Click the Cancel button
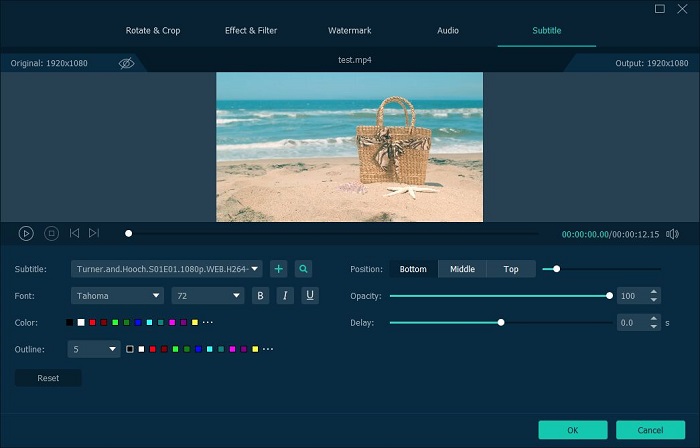700x448 pixels. tap(650, 430)
